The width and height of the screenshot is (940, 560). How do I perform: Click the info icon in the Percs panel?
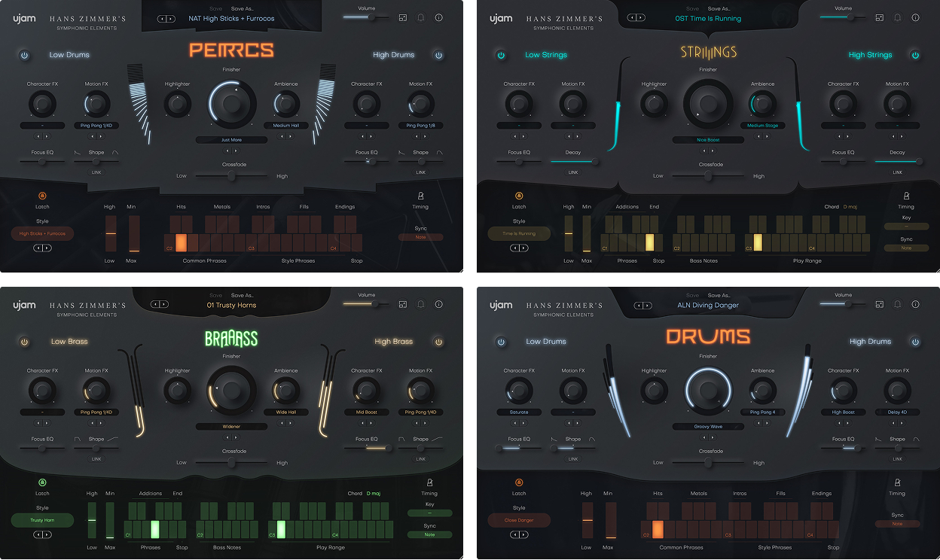coord(439,17)
